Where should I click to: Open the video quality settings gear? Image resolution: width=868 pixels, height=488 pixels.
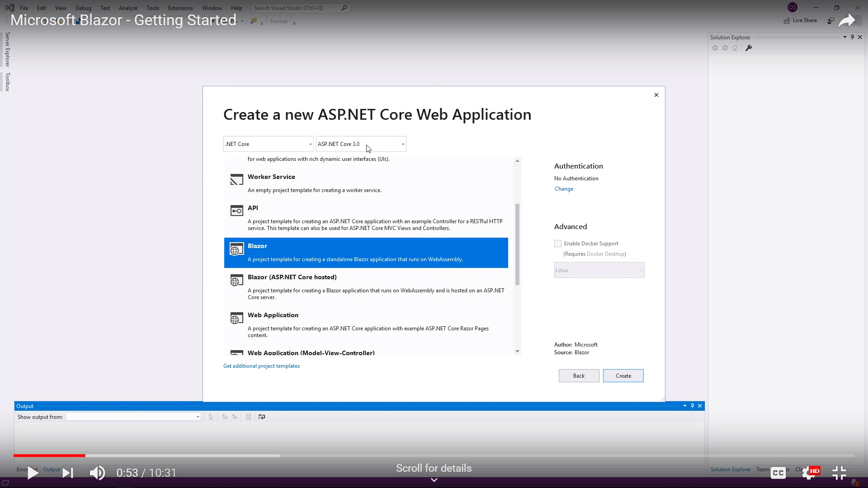click(808, 472)
